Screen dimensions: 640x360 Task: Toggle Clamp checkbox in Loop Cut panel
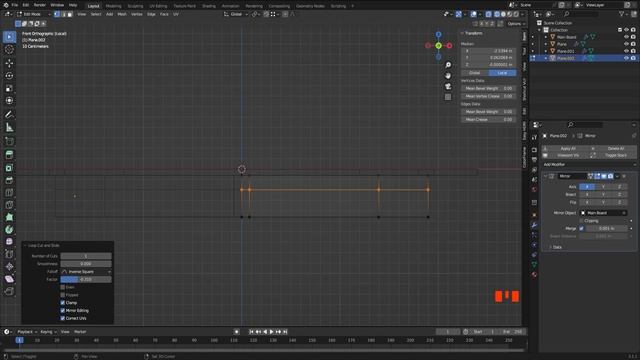point(62,303)
